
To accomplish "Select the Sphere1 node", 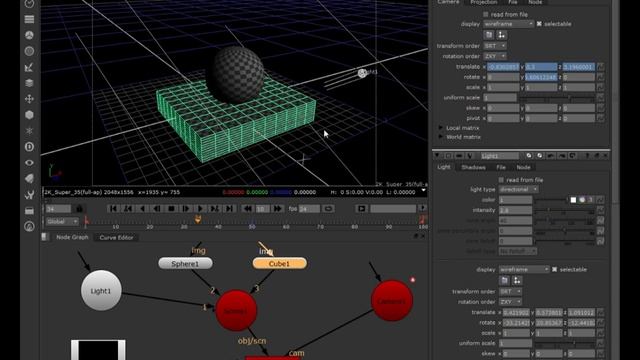I will [185, 264].
